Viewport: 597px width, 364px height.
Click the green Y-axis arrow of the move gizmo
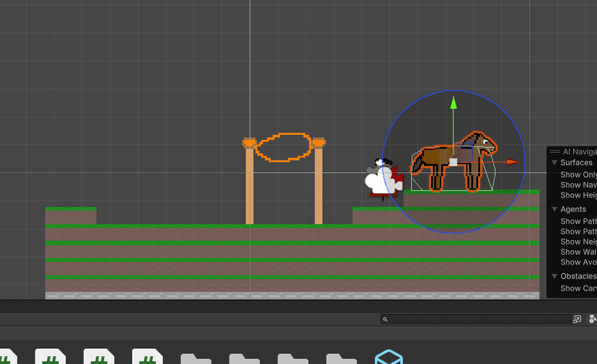coord(453,104)
